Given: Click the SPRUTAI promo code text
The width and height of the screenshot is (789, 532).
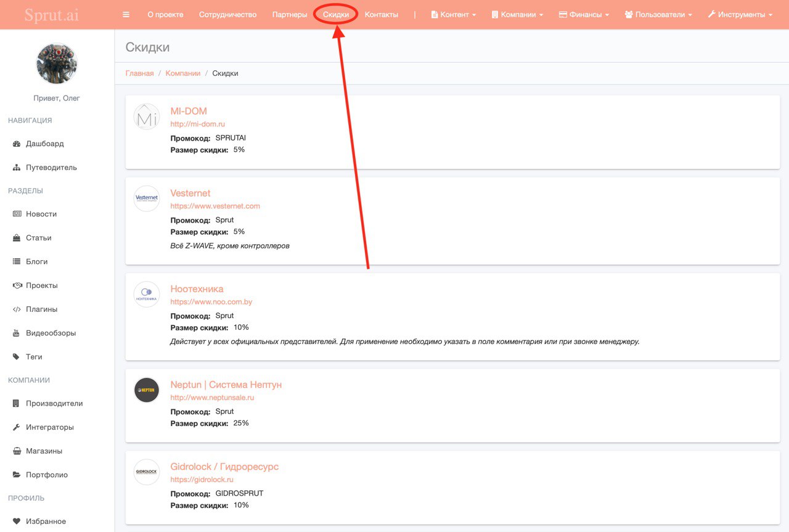Looking at the screenshot, I should 231,137.
